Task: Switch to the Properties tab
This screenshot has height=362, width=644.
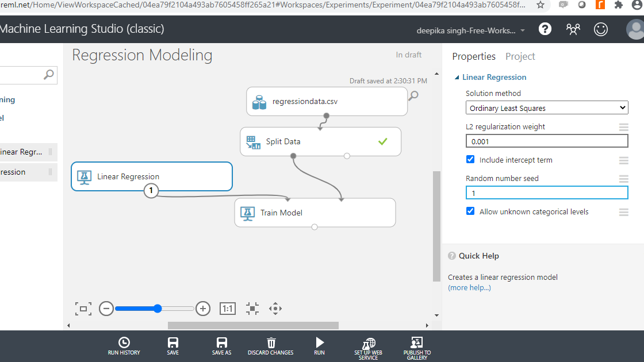Action: coord(474,56)
